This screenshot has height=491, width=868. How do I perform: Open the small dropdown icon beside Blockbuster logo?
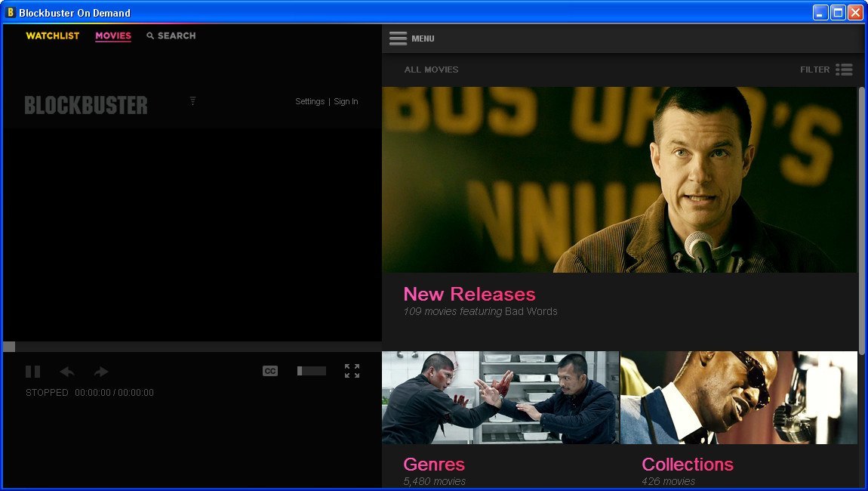(192, 100)
